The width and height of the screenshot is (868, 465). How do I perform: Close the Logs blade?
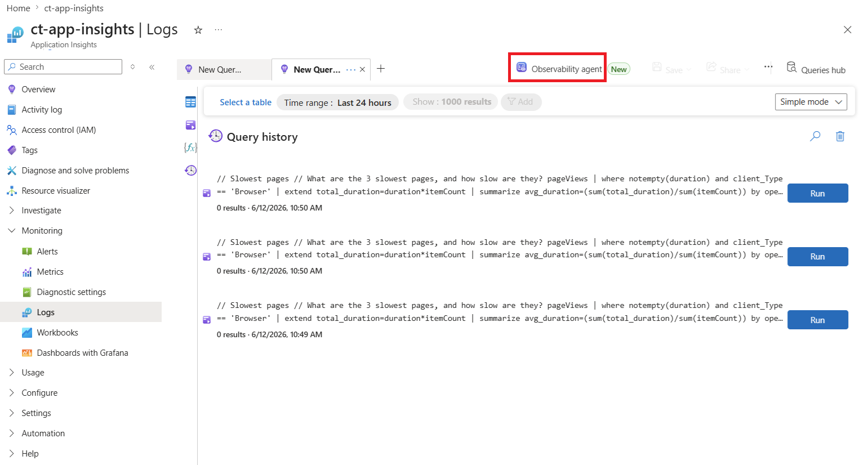[847, 30]
